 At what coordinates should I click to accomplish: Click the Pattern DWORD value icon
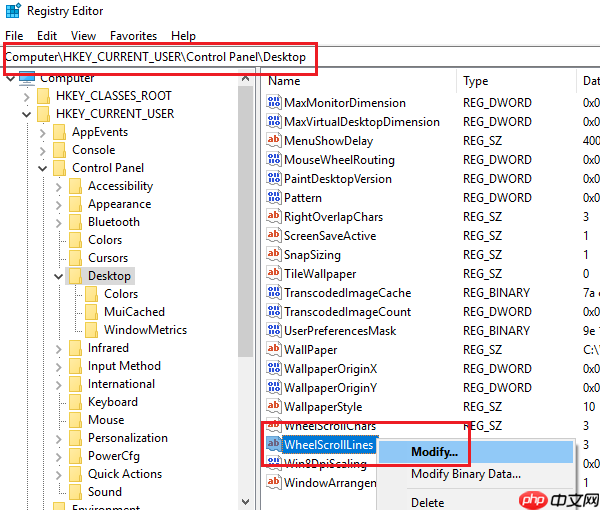click(274, 197)
